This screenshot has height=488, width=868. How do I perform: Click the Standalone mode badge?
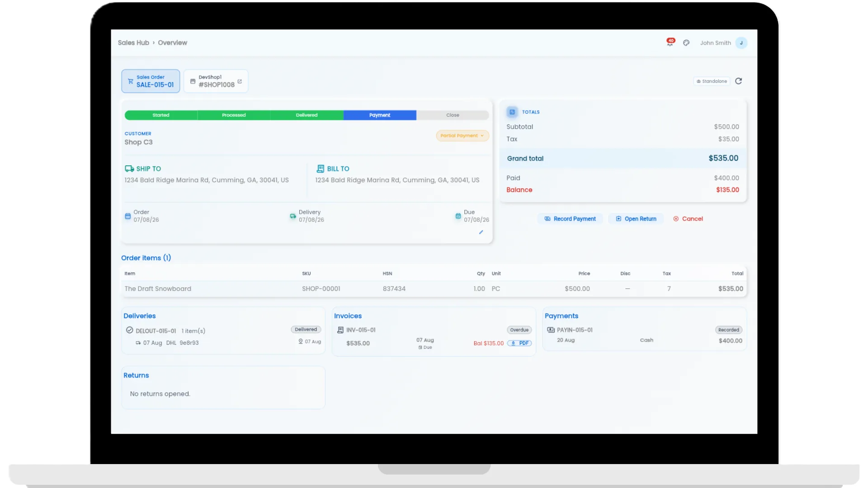coord(712,81)
